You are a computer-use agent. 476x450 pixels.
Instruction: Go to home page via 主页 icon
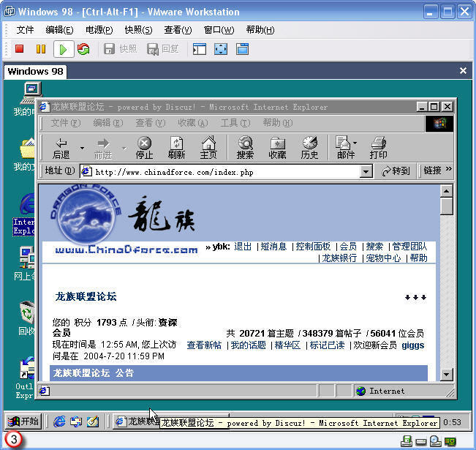click(208, 148)
